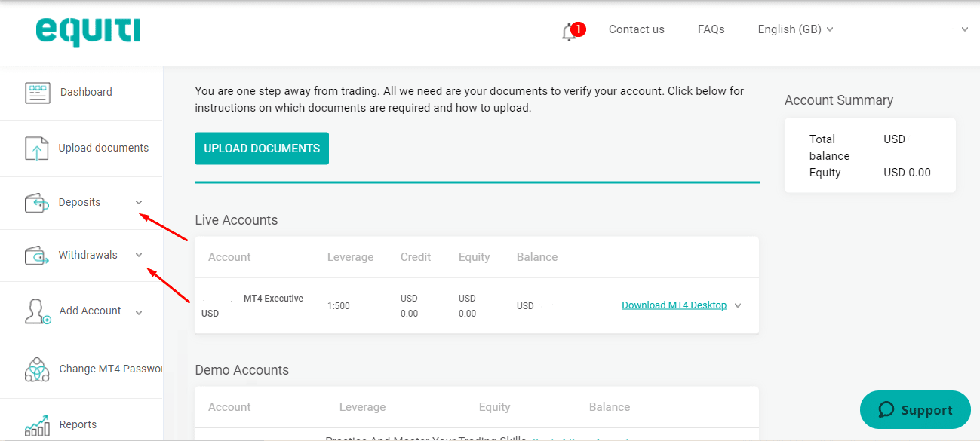Click the Equiti logo
The width and height of the screenshot is (980, 441).
coord(88,31)
